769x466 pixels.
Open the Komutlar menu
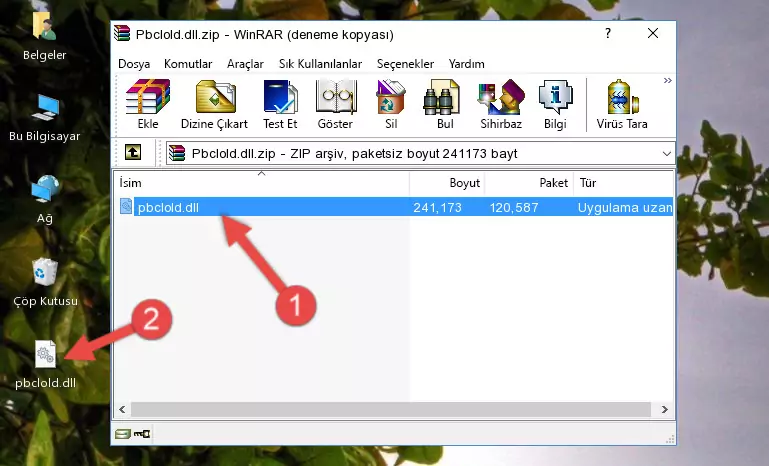click(x=188, y=64)
